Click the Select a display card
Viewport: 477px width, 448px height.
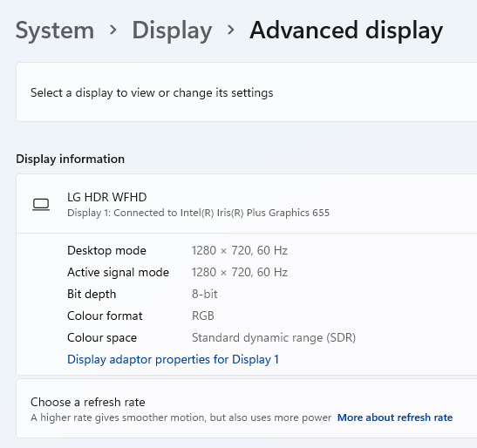click(247, 92)
